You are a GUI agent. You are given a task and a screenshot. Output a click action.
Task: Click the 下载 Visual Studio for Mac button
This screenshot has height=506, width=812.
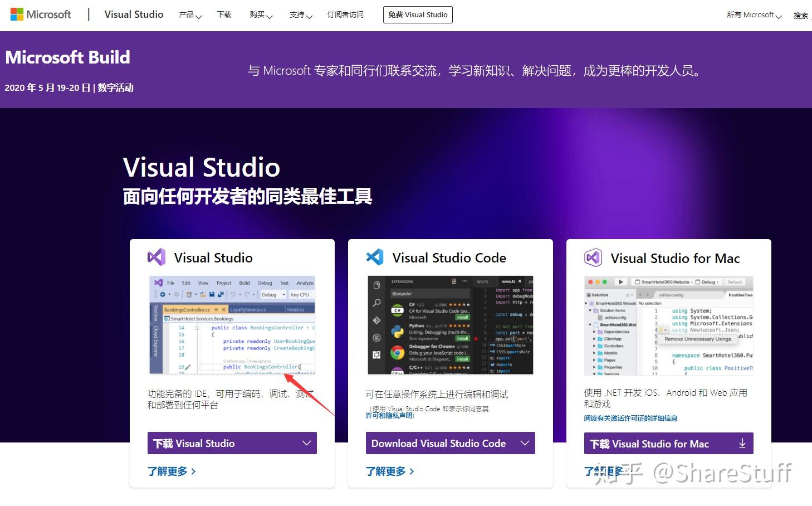[657, 443]
